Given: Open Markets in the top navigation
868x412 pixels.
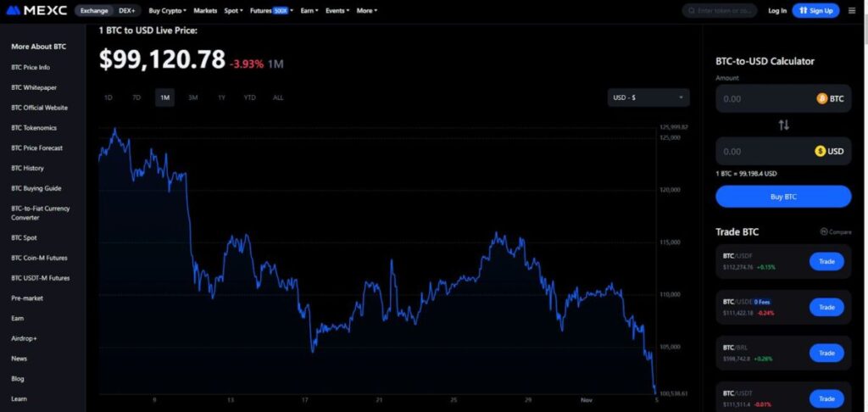Looking at the screenshot, I should (205, 10).
